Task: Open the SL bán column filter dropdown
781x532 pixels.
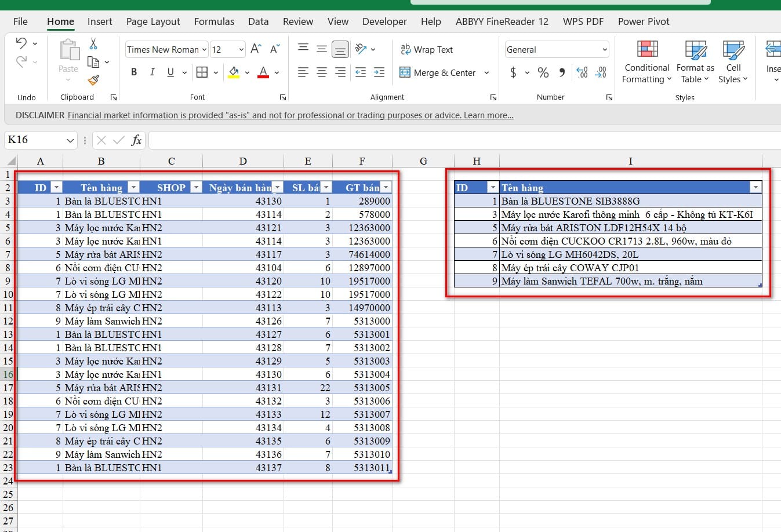Action: (x=326, y=187)
